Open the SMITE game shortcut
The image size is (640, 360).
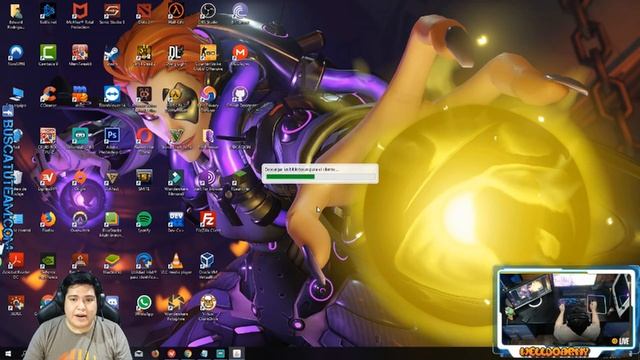point(144,180)
